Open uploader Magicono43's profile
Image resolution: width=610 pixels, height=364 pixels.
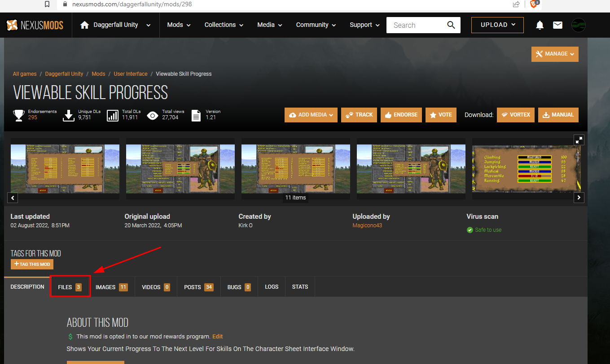point(367,225)
